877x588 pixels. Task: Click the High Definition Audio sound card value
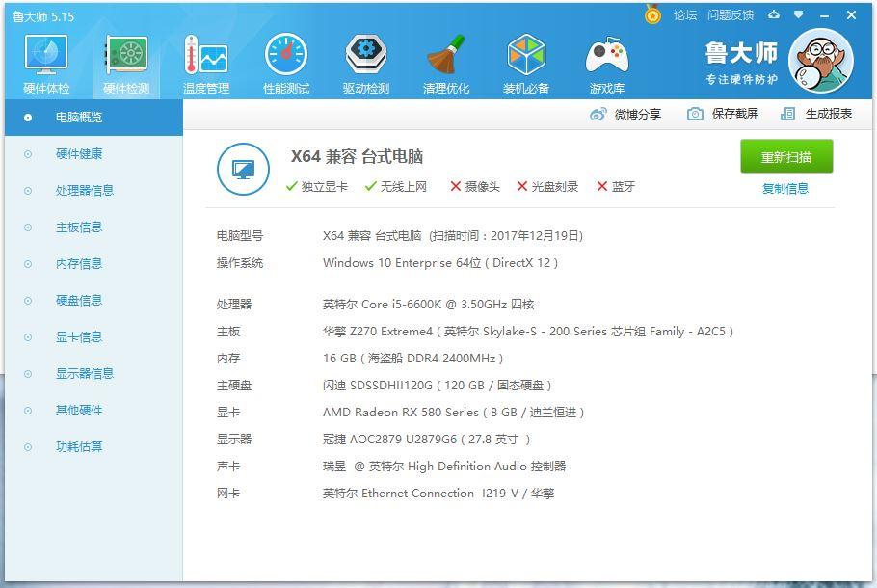coord(444,466)
